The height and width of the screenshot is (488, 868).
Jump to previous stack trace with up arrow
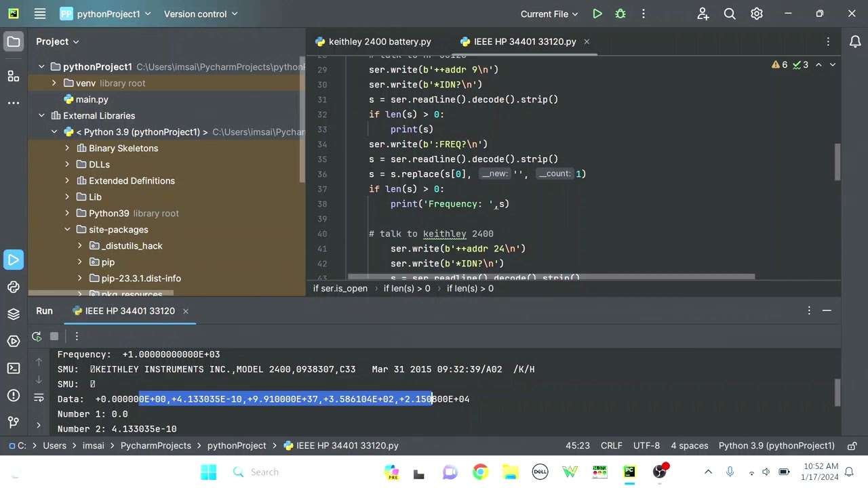39,362
